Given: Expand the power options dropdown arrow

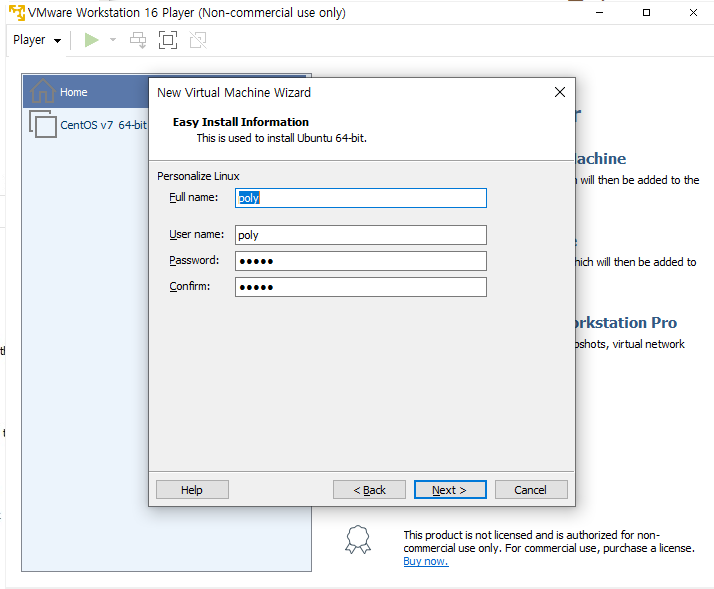Looking at the screenshot, I should pyautogui.click(x=113, y=40).
